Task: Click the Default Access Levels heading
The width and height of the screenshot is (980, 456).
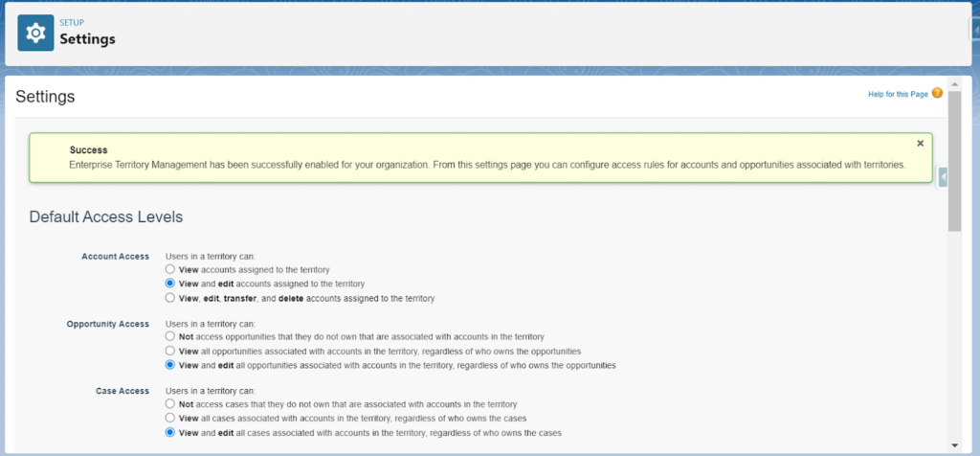Action: click(x=106, y=217)
